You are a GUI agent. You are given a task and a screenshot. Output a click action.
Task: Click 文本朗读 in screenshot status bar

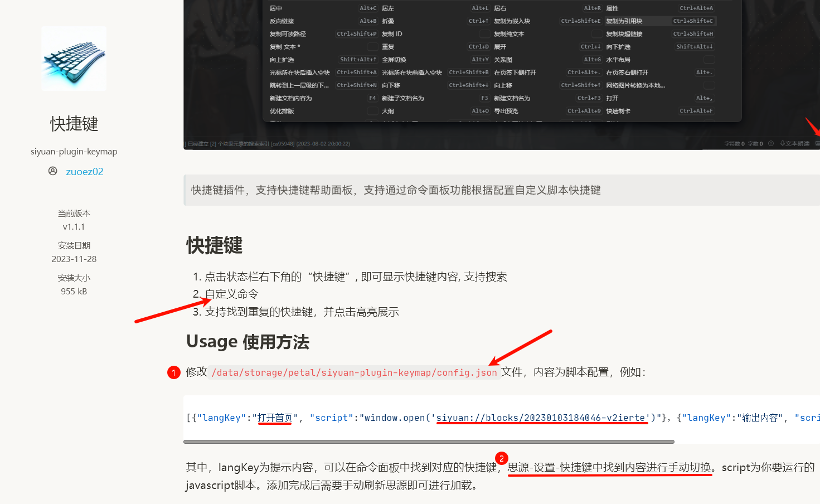click(x=795, y=144)
